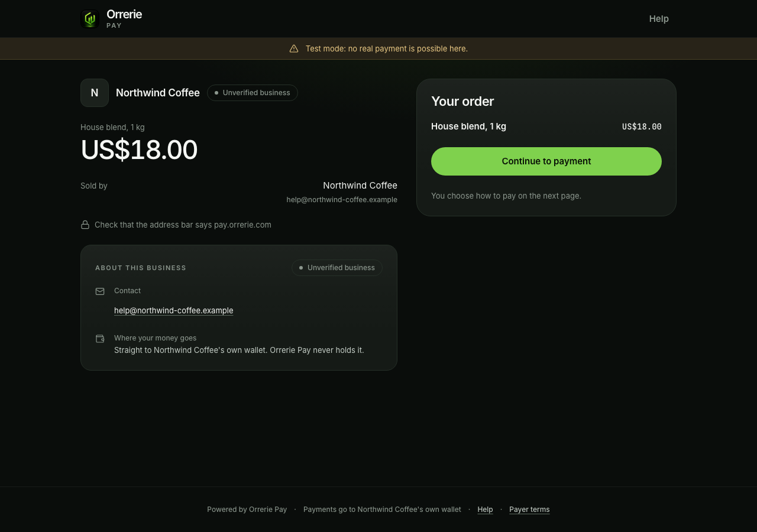Click 'Straight to Northwind Coffee's own wallet' text

[239, 350]
